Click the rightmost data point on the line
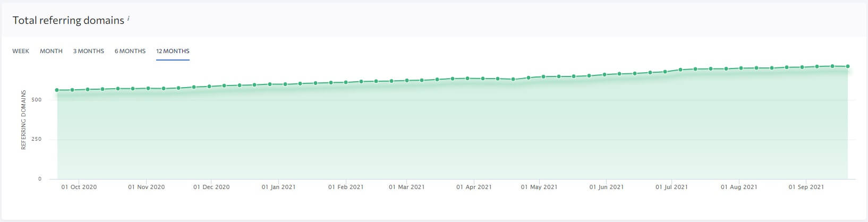This screenshot has width=868, height=222. (848, 66)
